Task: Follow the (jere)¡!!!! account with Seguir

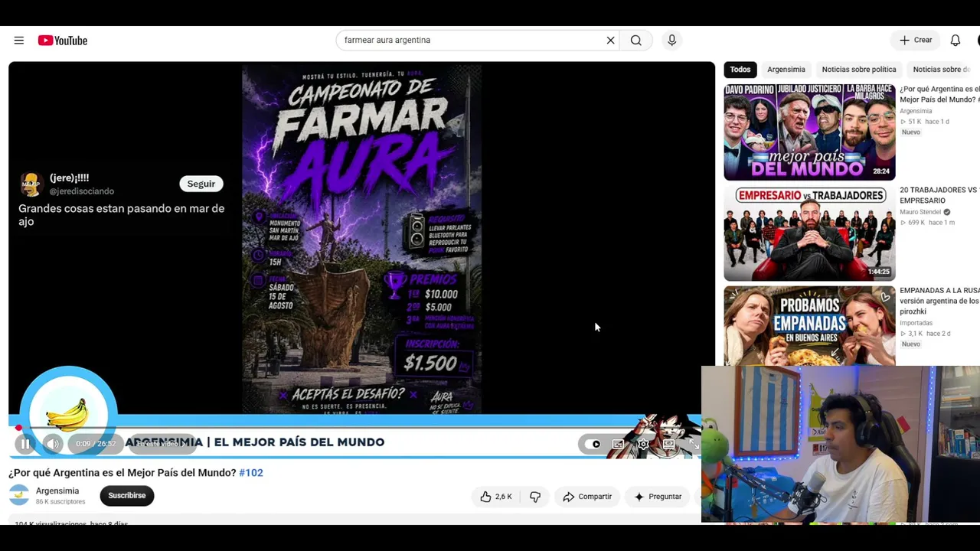Action: point(201,184)
